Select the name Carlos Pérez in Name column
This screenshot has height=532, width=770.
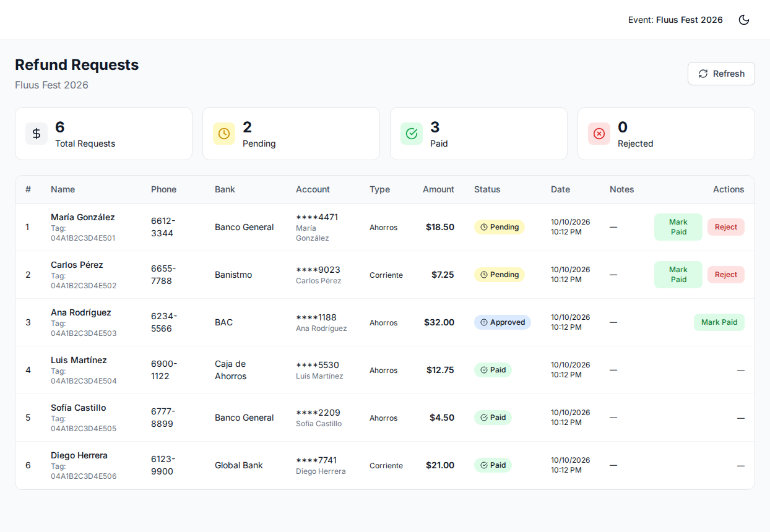pyautogui.click(x=77, y=265)
